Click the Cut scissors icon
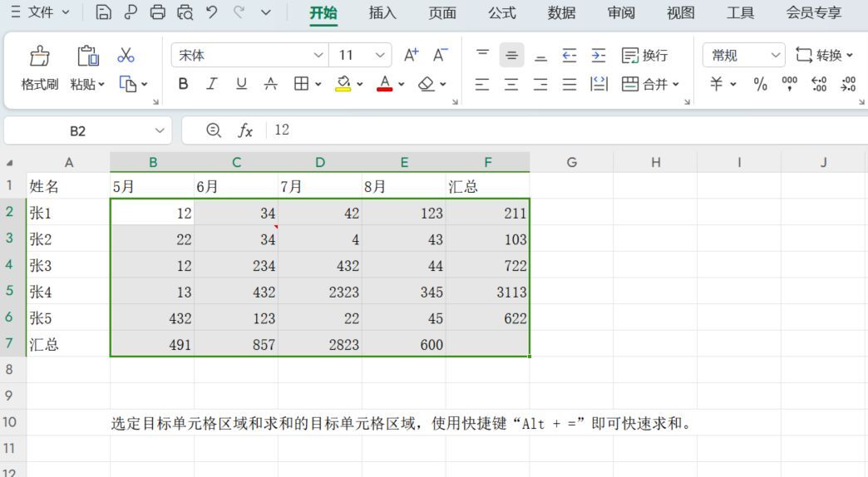 tap(126, 56)
